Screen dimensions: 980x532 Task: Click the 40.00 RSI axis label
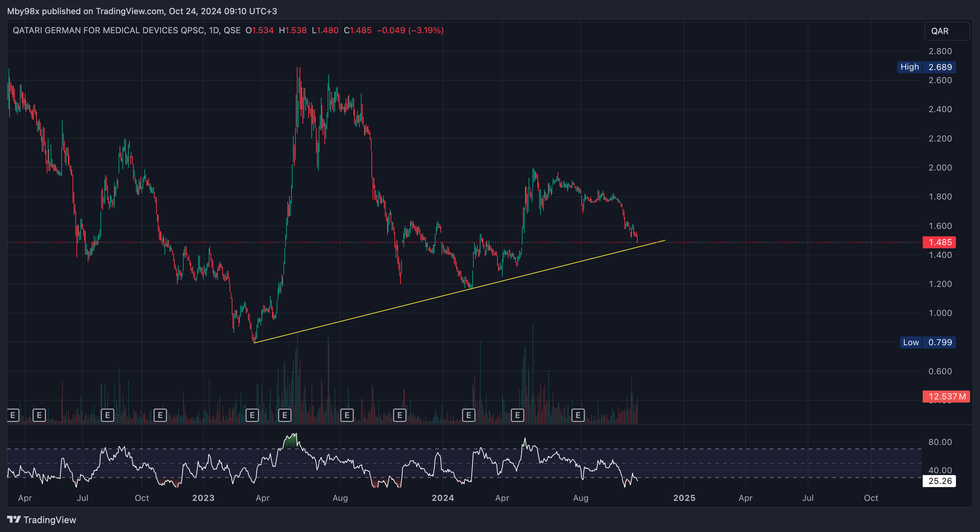[940, 470]
